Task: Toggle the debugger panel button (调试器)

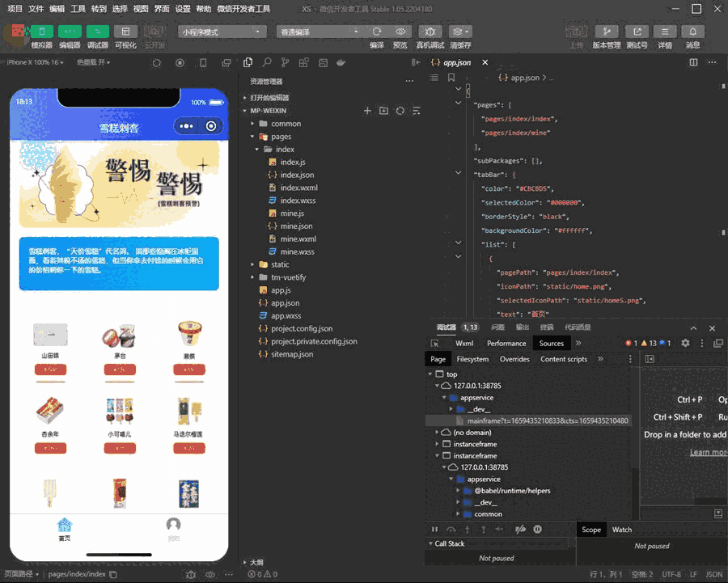Action: (x=98, y=32)
